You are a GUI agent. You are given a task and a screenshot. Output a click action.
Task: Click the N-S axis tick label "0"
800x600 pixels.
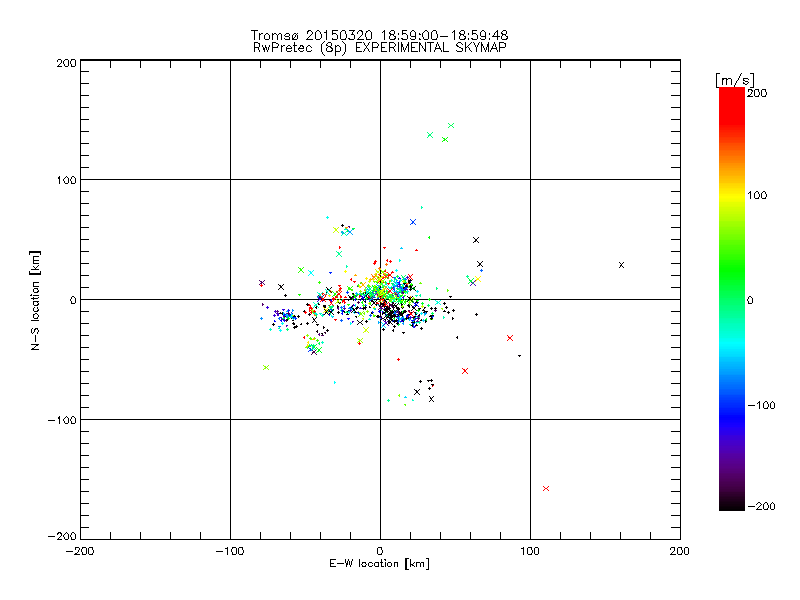73,300
